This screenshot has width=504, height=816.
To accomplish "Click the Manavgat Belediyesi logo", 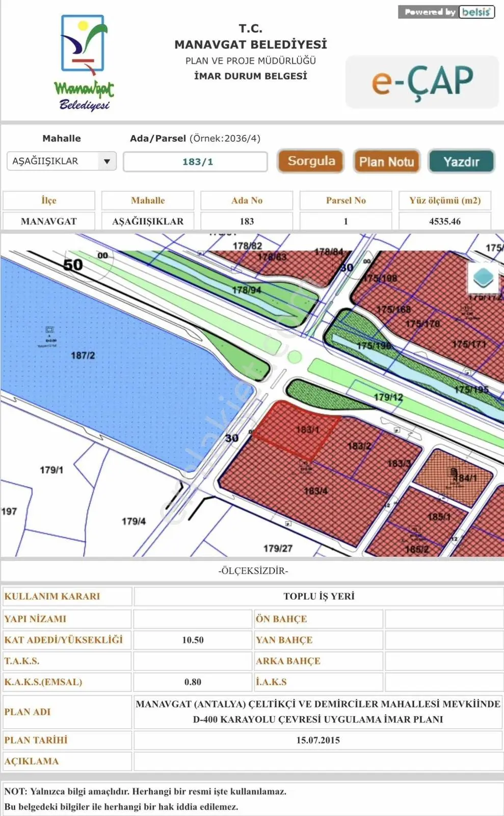I will pyautogui.click(x=84, y=63).
